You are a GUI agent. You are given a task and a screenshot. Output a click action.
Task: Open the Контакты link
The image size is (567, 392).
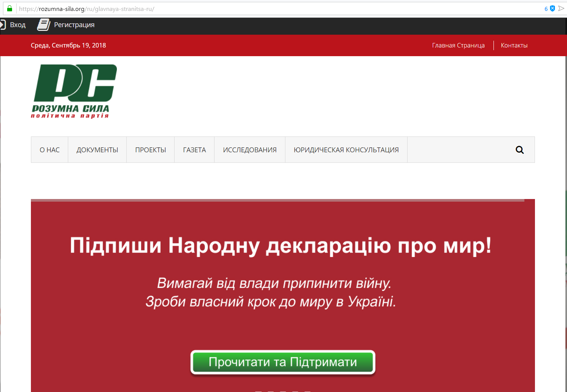[x=514, y=45]
